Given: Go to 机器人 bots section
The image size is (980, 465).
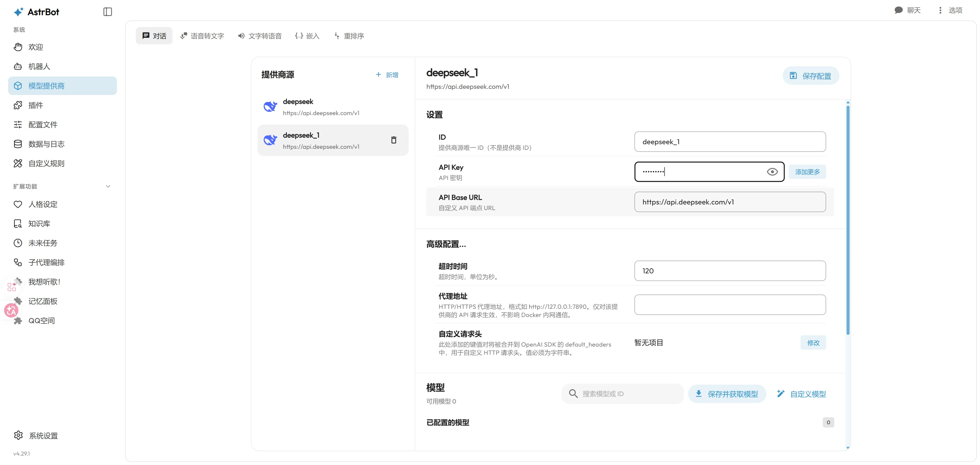Looking at the screenshot, I should point(62,66).
